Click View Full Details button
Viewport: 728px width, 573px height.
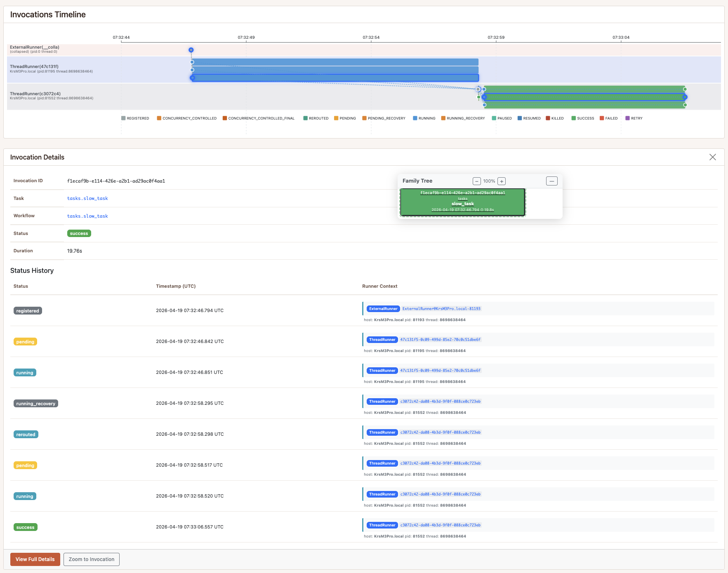coord(35,559)
